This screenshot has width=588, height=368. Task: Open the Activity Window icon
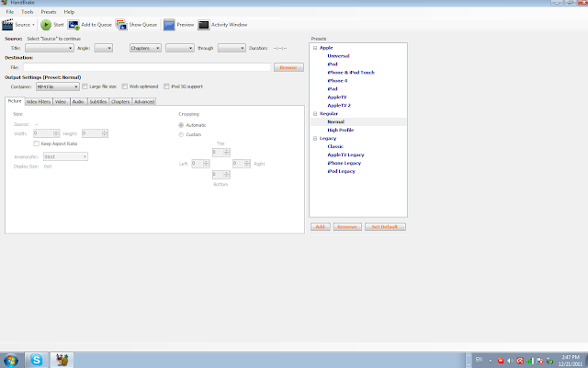(x=204, y=25)
